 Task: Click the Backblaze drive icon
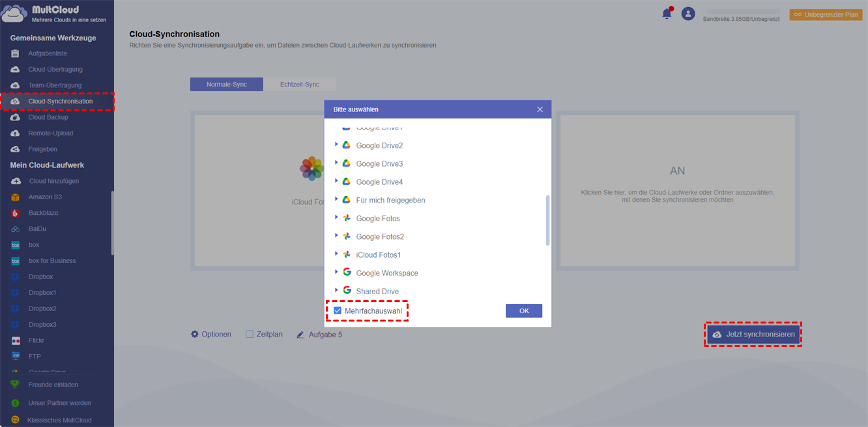(16, 213)
